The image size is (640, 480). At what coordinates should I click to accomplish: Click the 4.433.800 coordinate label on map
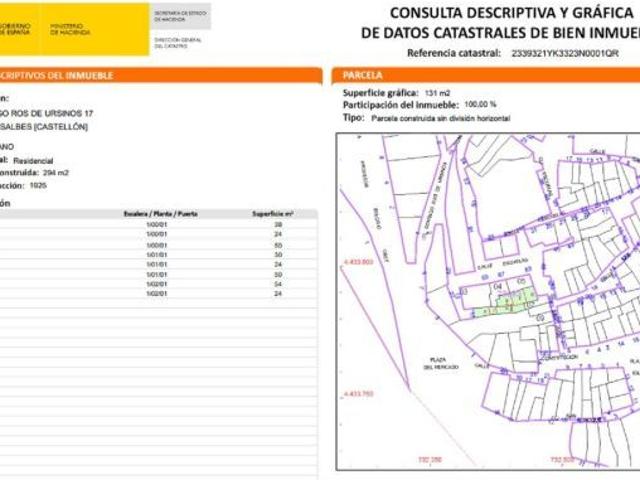pyautogui.click(x=357, y=261)
